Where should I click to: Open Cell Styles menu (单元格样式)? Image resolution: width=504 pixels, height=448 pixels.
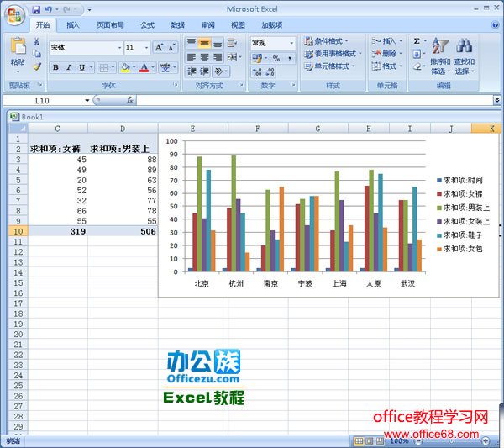[329, 66]
